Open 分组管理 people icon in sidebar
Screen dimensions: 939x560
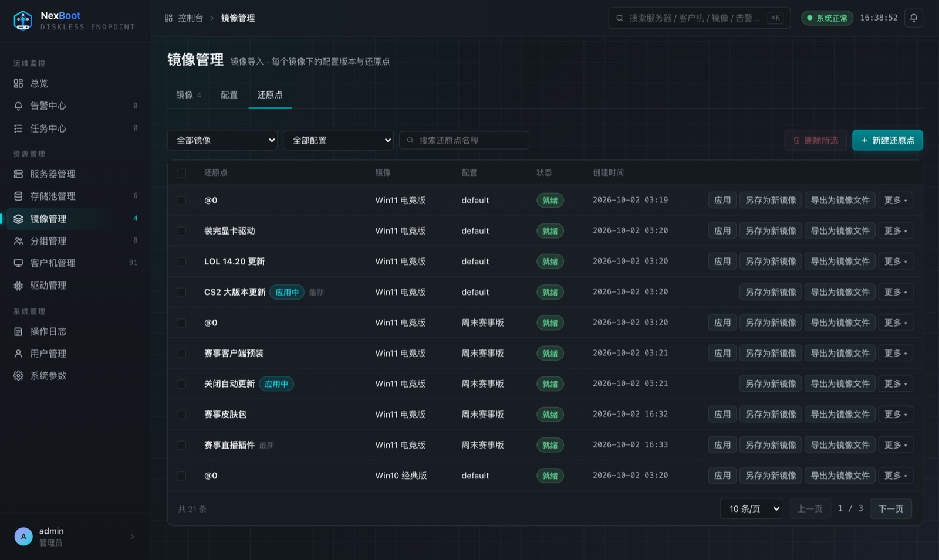(18, 241)
